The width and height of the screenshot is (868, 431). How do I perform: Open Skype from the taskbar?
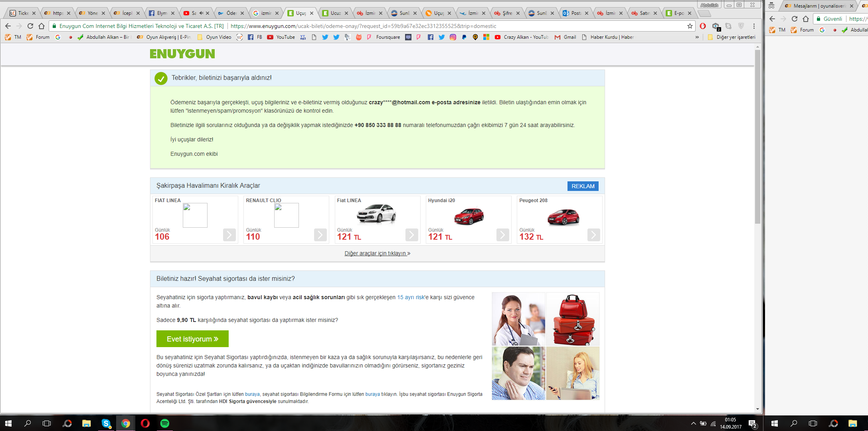[x=106, y=423]
